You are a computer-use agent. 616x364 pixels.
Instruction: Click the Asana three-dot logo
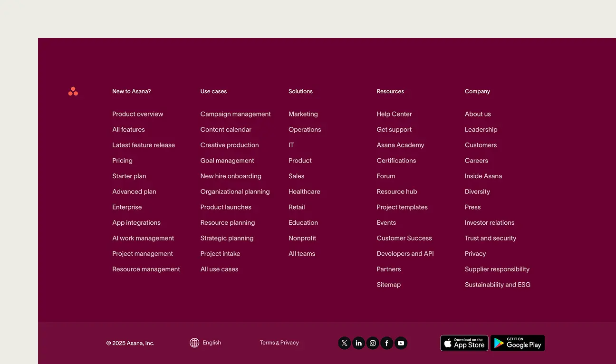click(x=73, y=91)
